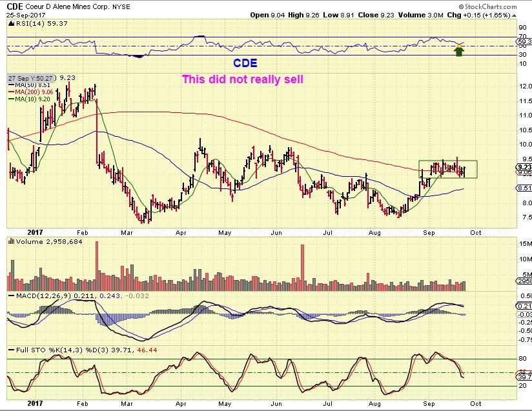Click the Apr label on price axis
This screenshot has height=411, width=532.
181,233
